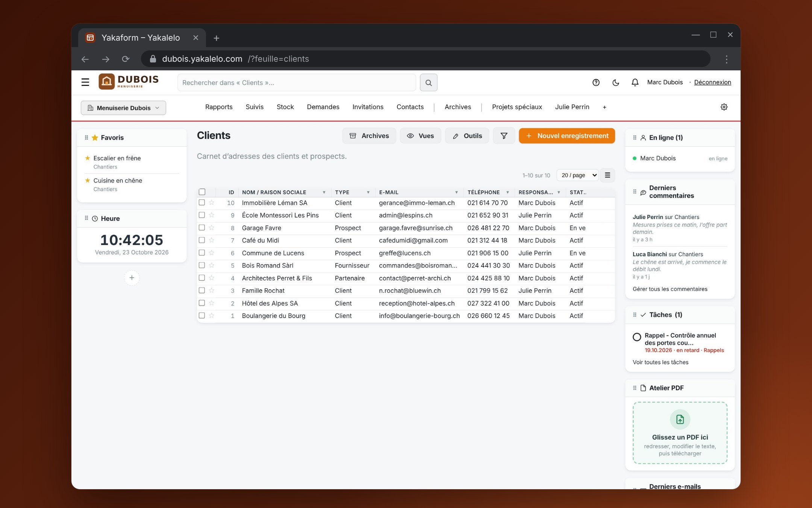
Task: Open the hamburger navigation menu
Action: click(85, 82)
